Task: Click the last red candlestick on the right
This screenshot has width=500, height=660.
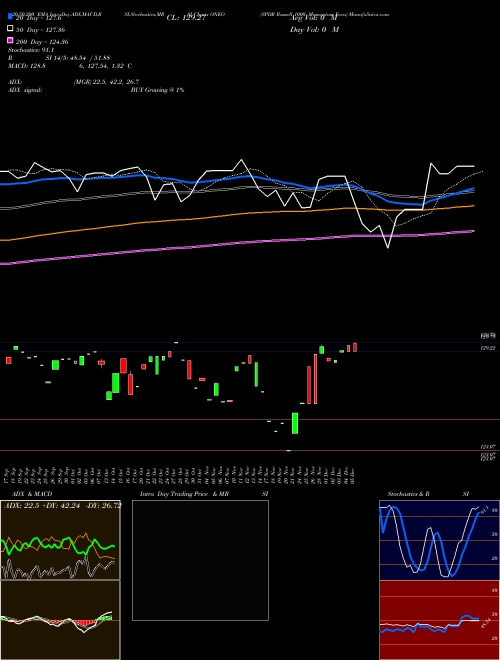Action: (x=355, y=347)
